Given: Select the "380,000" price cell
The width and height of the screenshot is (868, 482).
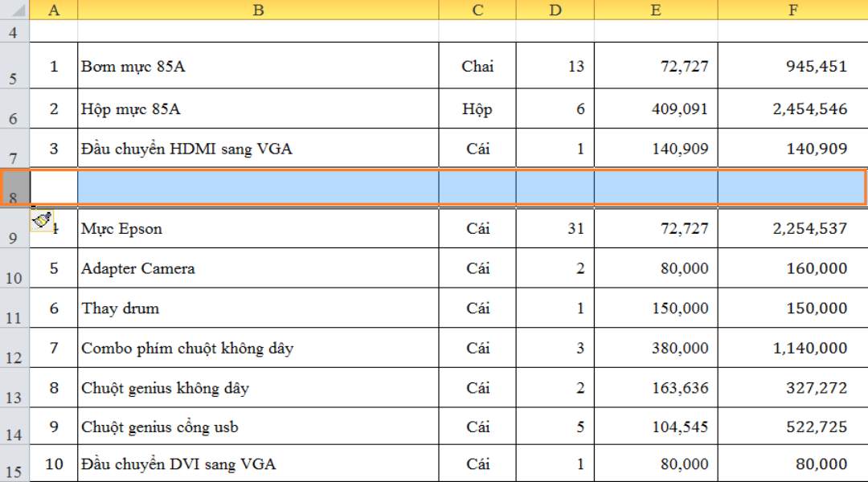Looking at the screenshot, I should click(656, 348).
